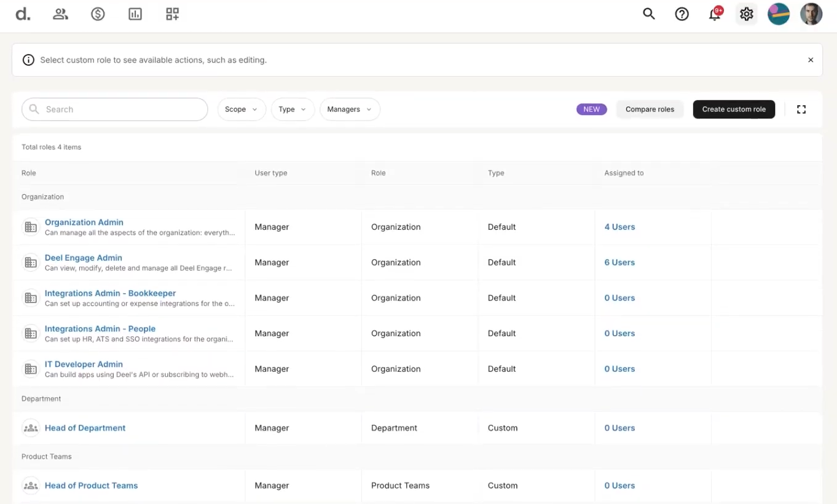837x504 pixels.
Task: Click the Create custom role button
Action: tap(734, 109)
